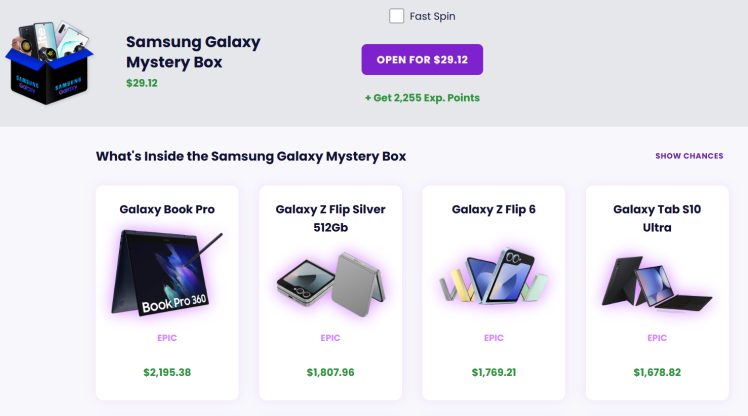Screen dimensions: 748x416
Task: Click the EPIC label under Galaxy Book Pro
Action: (x=167, y=338)
